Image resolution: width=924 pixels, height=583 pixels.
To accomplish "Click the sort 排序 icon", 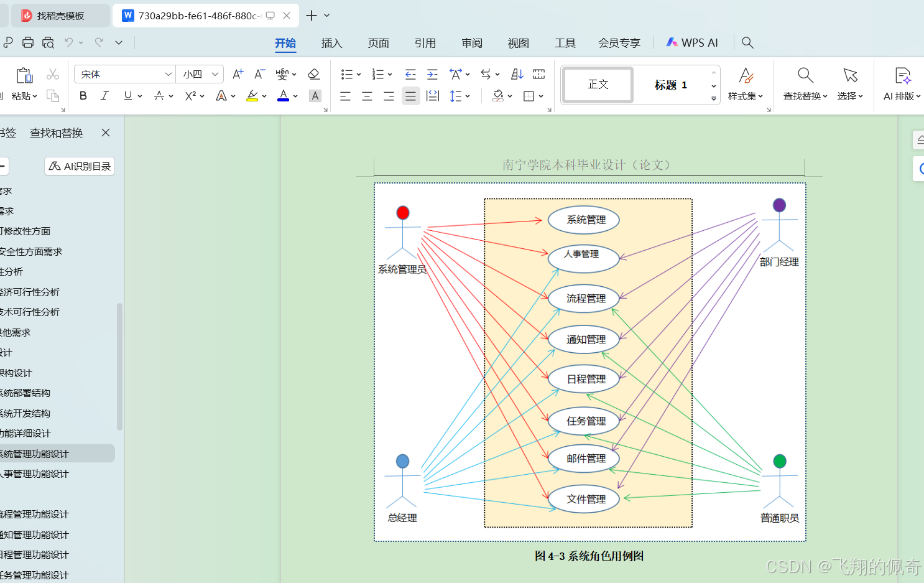I will [517, 73].
